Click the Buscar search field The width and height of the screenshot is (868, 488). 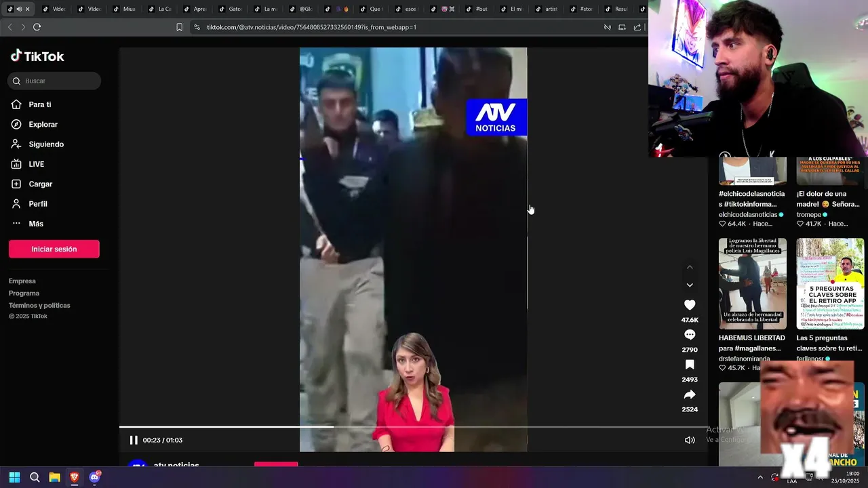[54, 81]
